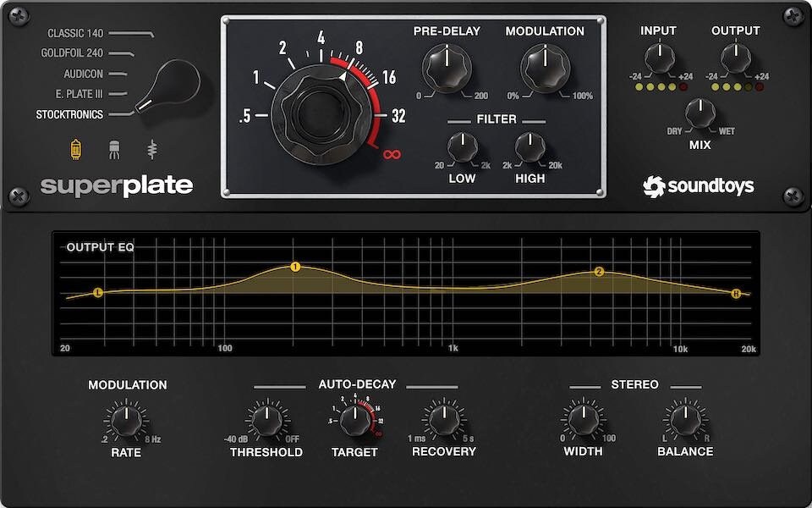Select the transistor preamp icon

(114, 149)
